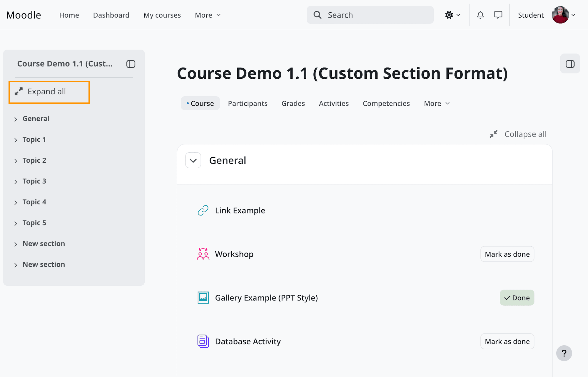Open Dashboard from the navigation bar
Image resolution: width=588 pixels, height=377 pixels.
pos(111,15)
